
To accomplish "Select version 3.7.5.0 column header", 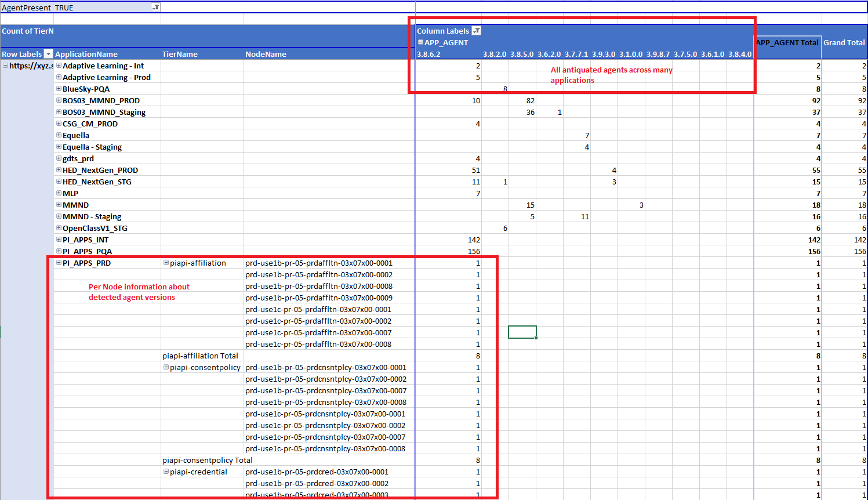I will 685,54.
